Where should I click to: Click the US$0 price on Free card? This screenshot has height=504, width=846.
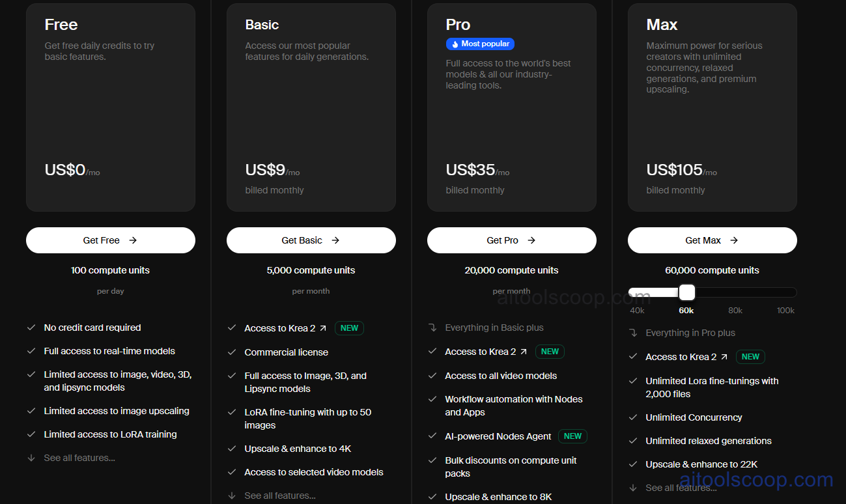(65, 170)
